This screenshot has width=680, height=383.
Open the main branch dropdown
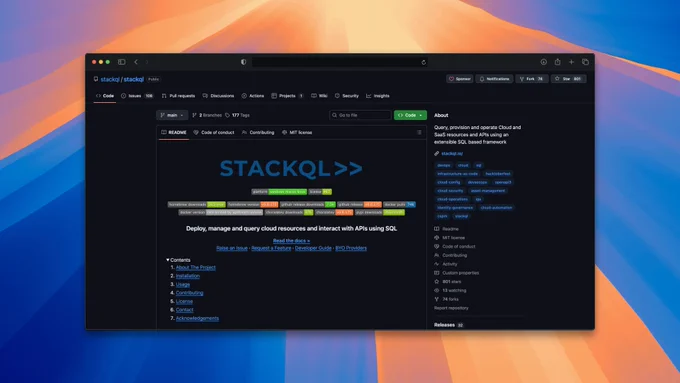point(172,115)
